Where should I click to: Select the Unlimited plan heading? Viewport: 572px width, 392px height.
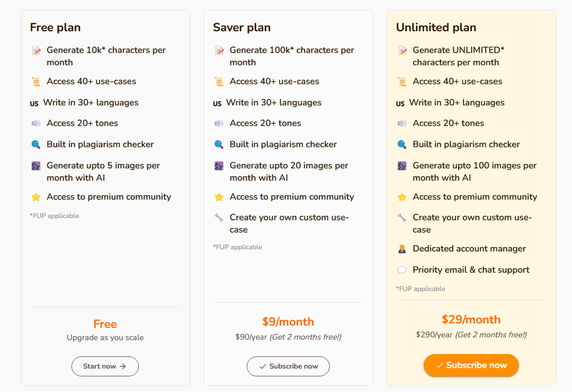coord(436,27)
